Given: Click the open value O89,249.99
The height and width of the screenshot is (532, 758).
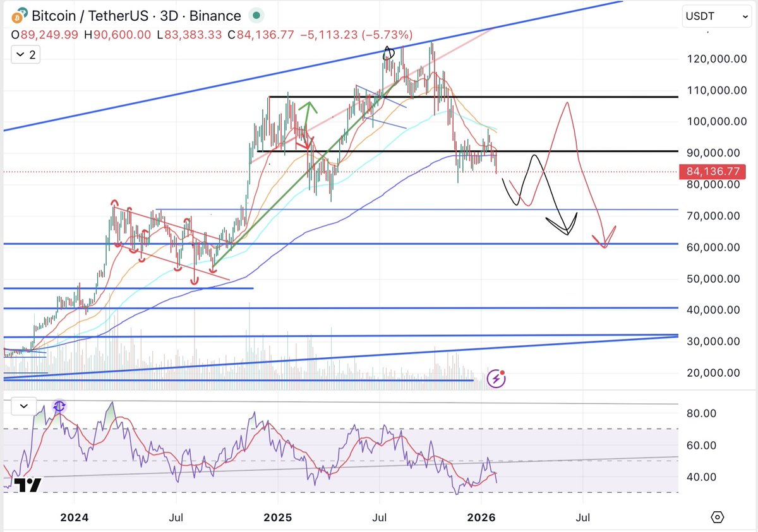Looking at the screenshot, I should click(x=45, y=35).
